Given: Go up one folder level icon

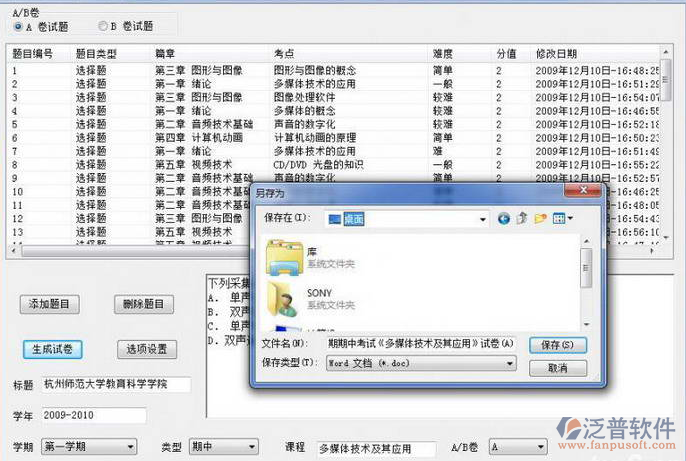Looking at the screenshot, I should [522, 218].
